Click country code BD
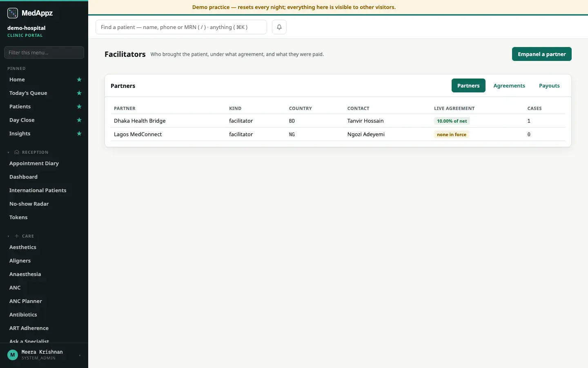588x368 pixels. (292, 121)
